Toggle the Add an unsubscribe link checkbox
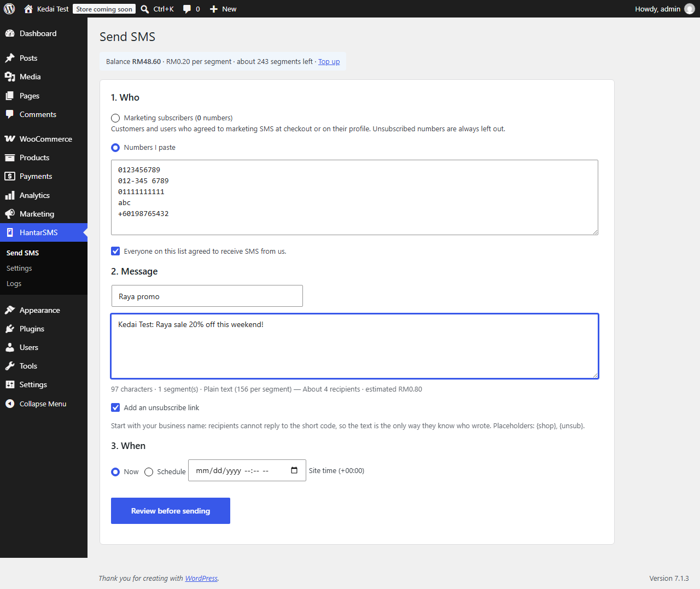This screenshot has width=700, height=589. [115, 407]
